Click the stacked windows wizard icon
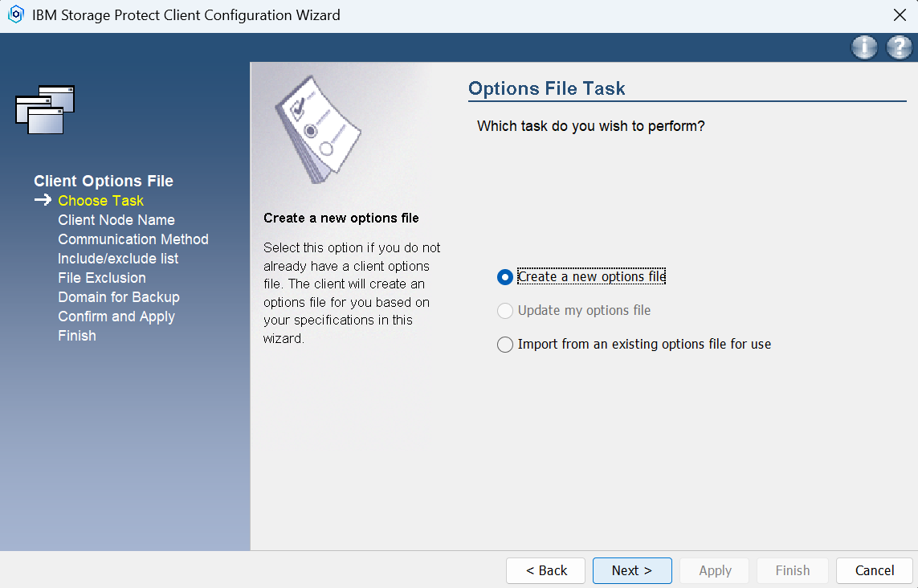The width and height of the screenshot is (918, 588). [45, 109]
